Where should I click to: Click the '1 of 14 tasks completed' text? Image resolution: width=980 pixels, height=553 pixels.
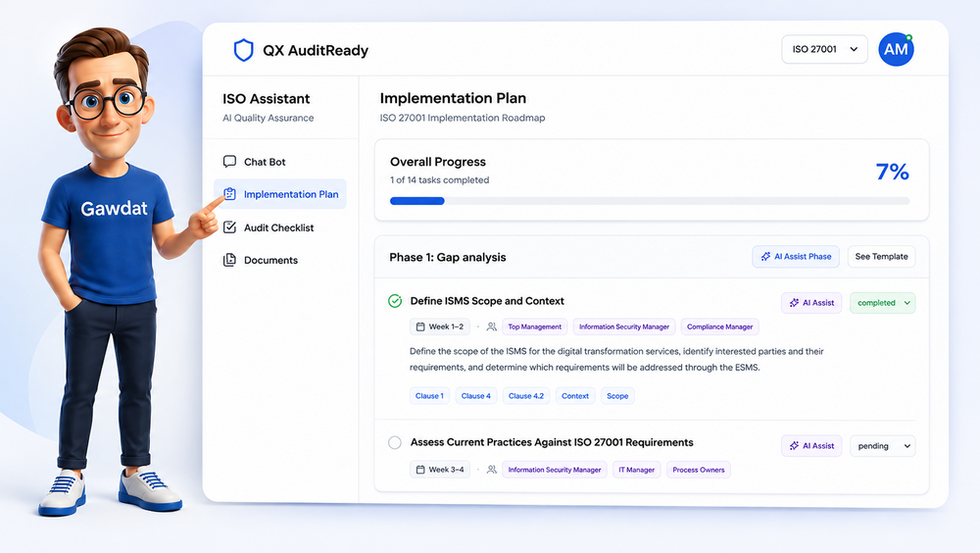(x=439, y=180)
